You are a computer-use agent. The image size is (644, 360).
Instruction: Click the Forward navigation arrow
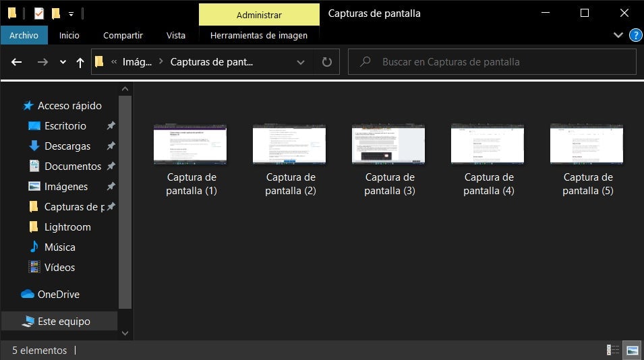pos(42,62)
